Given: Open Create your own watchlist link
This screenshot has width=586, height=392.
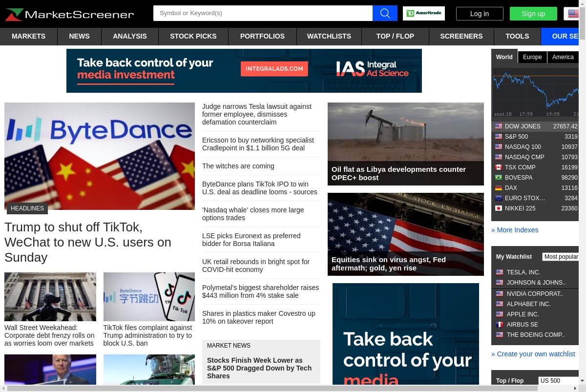Looking at the screenshot, I should tap(533, 354).
